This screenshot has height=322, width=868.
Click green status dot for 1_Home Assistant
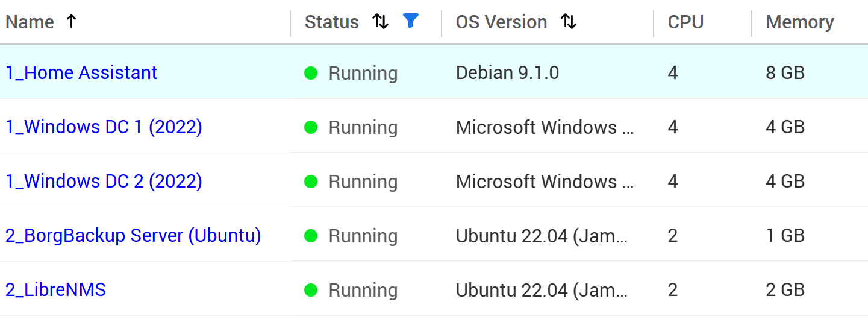click(311, 74)
